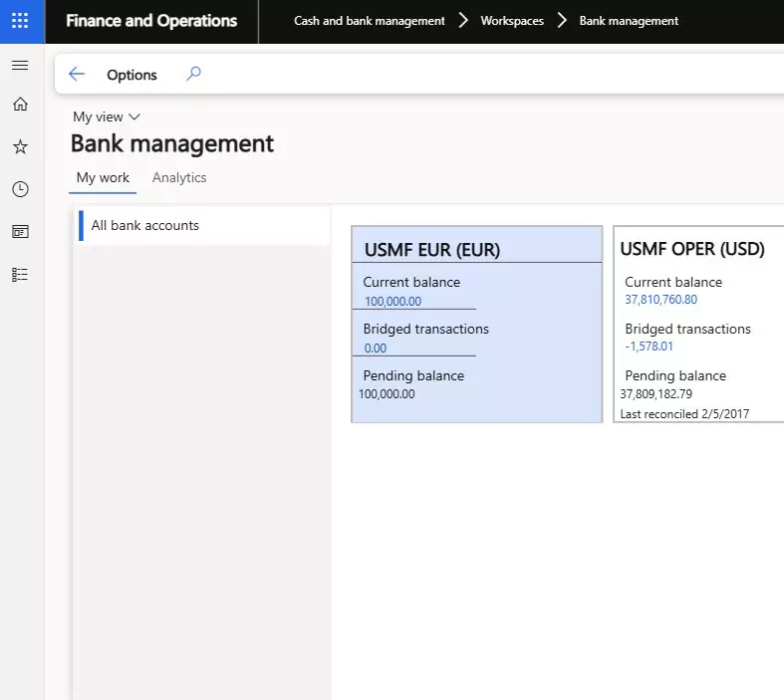Open the Workspaces icon in sidebar
The width and height of the screenshot is (784, 700).
20,232
